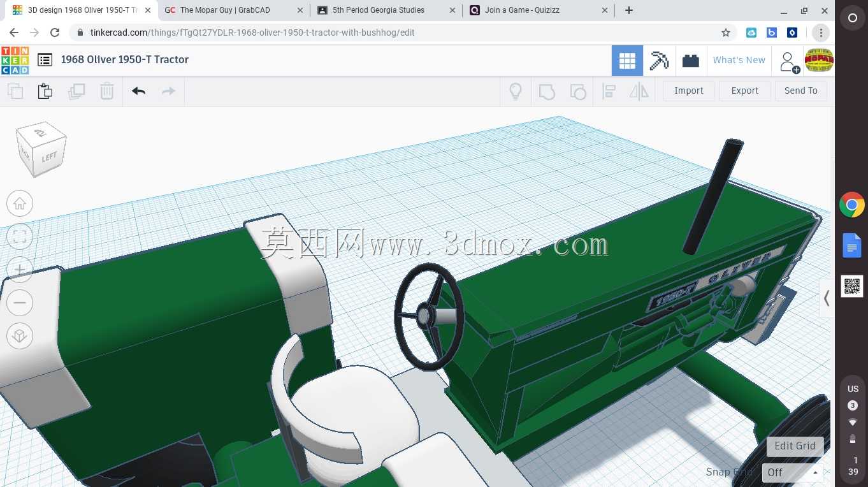Open the Snap Grid dropdown
The image size is (868, 487).
click(793, 472)
